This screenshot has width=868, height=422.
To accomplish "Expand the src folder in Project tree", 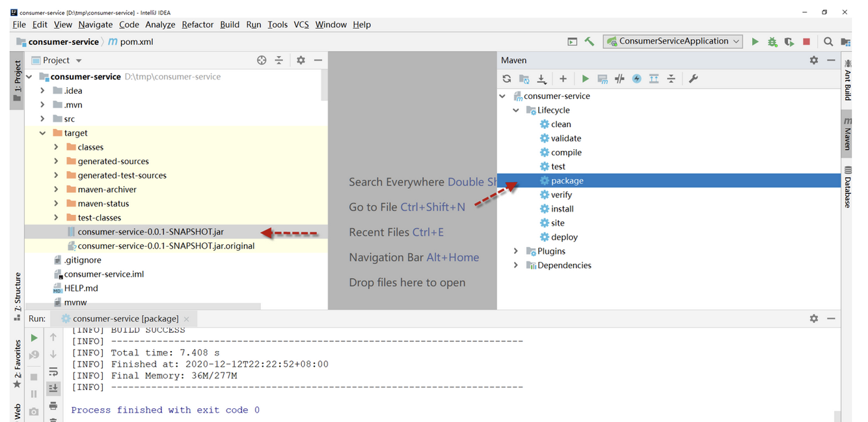I will point(42,119).
